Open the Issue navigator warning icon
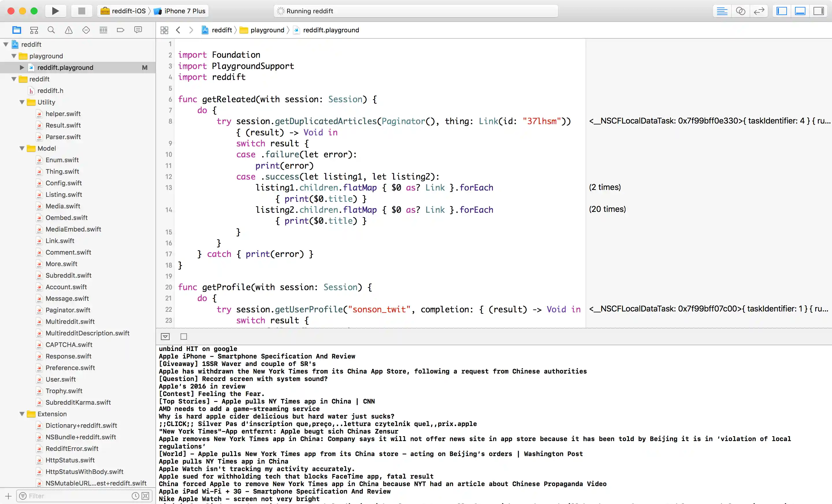 [68, 30]
